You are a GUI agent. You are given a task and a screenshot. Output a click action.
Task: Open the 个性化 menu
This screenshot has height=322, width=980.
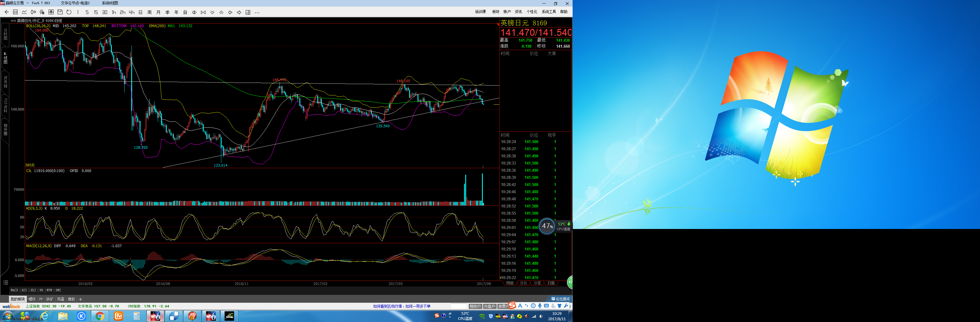click(531, 12)
